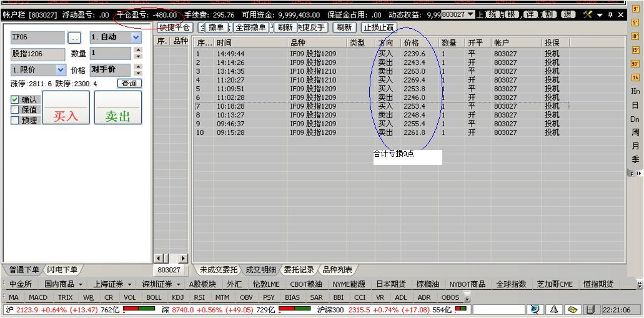
Task: Open the 未成交委托 tab
Action: pyautogui.click(x=219, y=270)
